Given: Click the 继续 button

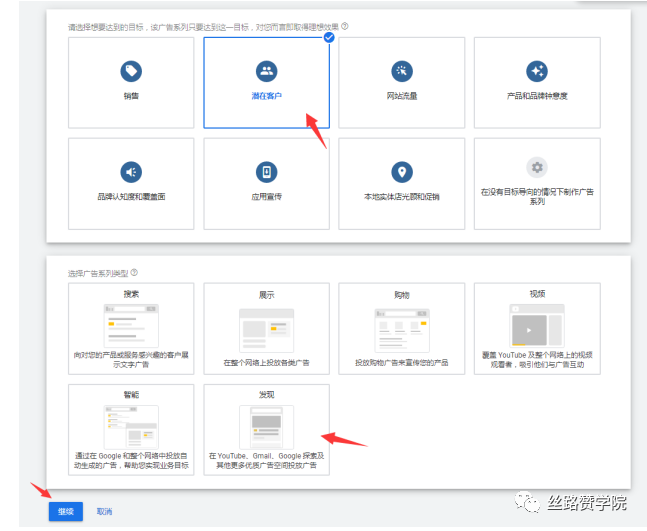Looking at the screenshot, I should coord(66,512).
